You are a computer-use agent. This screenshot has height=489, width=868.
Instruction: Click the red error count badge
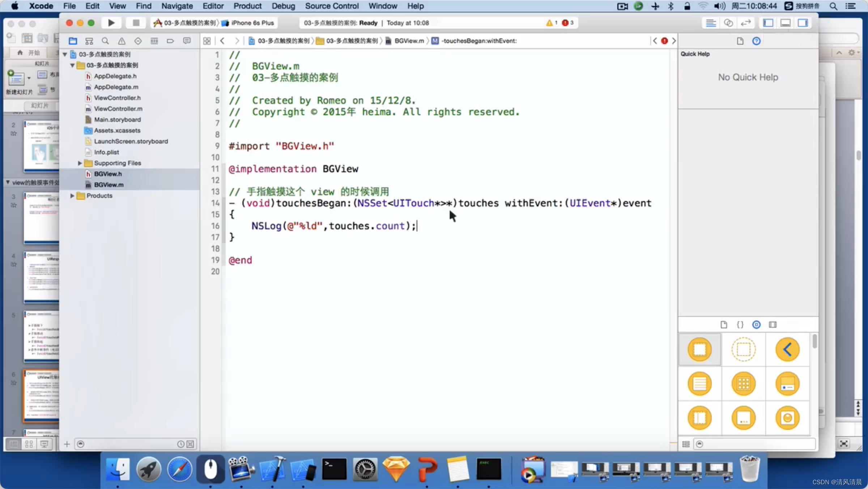coord(567,23)
